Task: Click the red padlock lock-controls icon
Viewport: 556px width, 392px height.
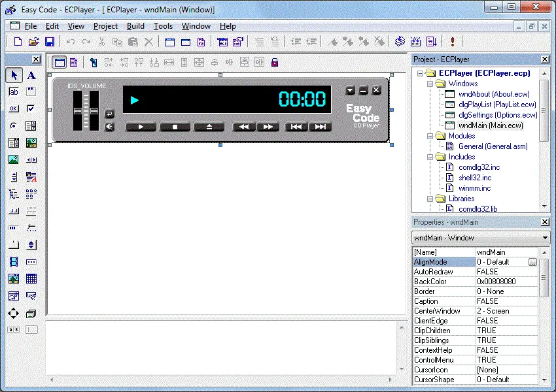Action: (x=275, y=63)
